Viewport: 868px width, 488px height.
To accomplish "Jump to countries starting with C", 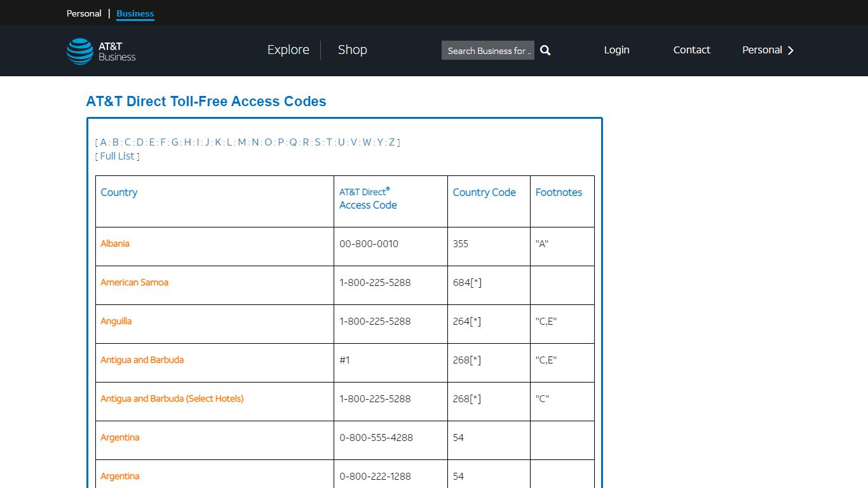I will point(127,142).
